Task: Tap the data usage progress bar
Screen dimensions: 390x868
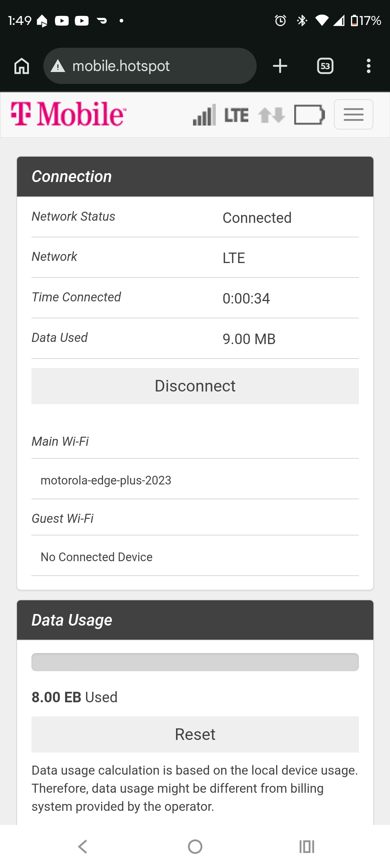Action: [195, 662]
